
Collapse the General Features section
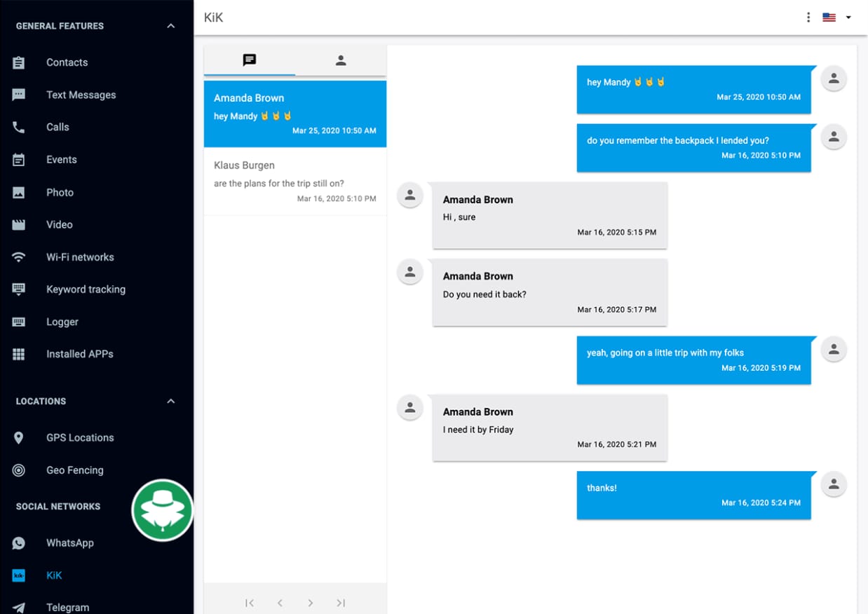click(x=170, y=26)
